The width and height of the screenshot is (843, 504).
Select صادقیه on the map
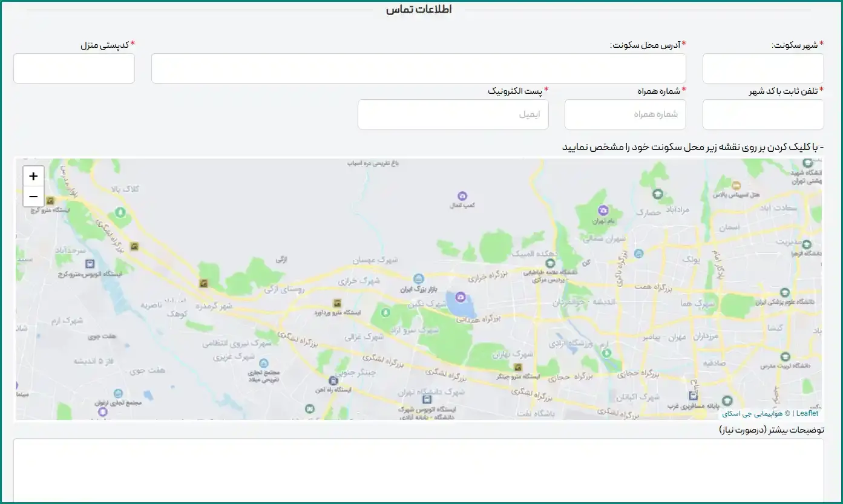(714, 364)
